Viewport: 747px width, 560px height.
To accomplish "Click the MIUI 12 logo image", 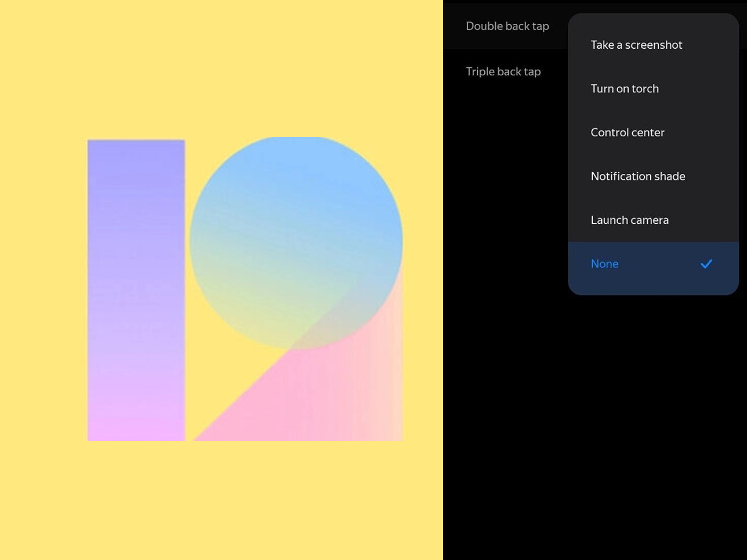I will click(x=245, y=289).
